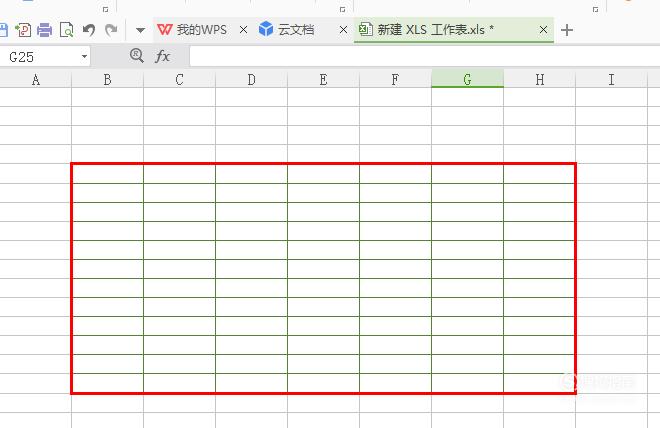Select column A header

pyautogui.click(x=36, y=79)
